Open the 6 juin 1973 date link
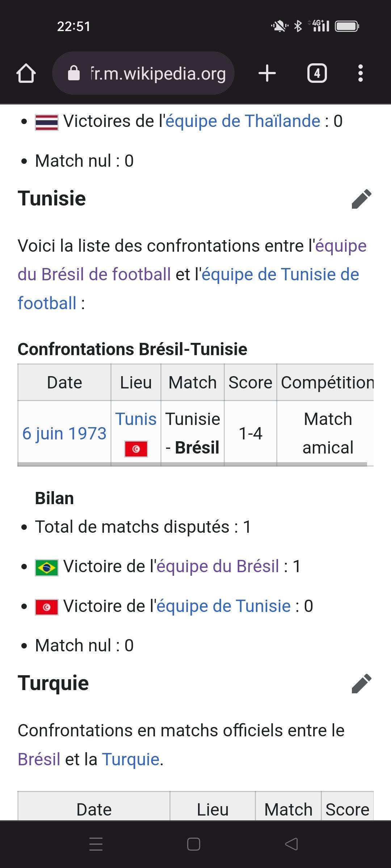Screen dimensions: 391x868 64,433
